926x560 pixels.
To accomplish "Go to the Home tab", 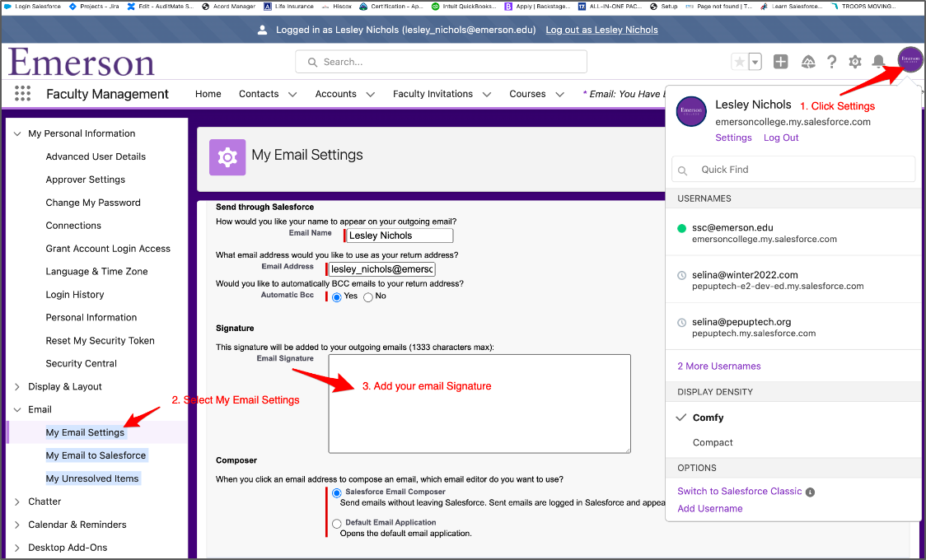I will (208, 94).
